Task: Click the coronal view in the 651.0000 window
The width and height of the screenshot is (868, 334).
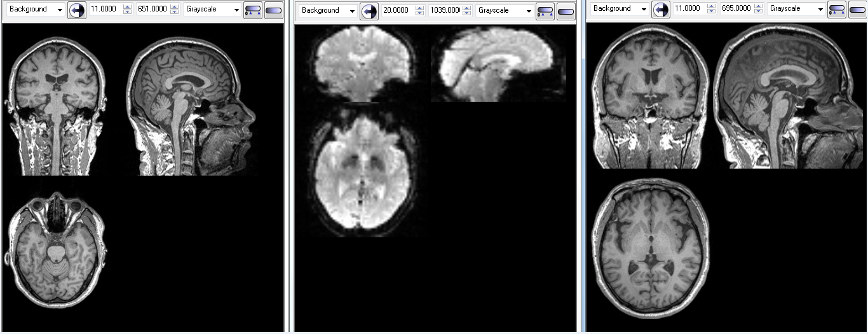Action: 57,106
